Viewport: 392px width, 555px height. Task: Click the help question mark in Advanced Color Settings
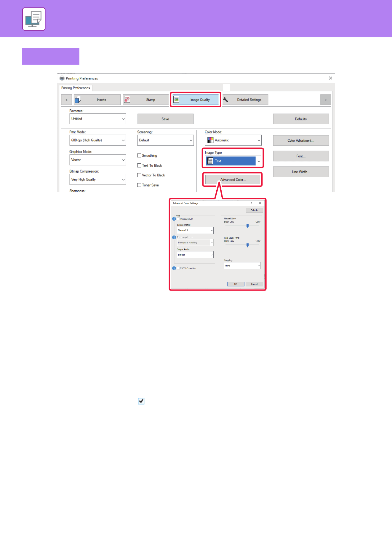point(251,203)
